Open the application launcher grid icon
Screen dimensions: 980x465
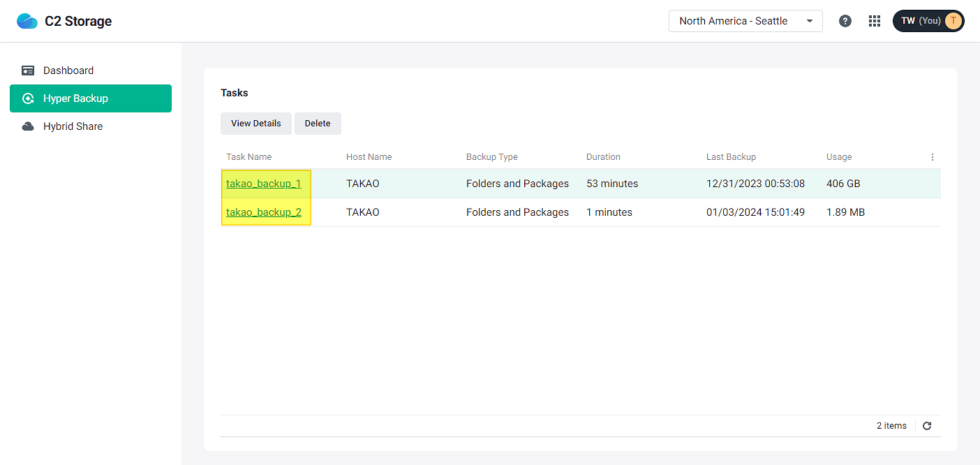coord(874,20)
